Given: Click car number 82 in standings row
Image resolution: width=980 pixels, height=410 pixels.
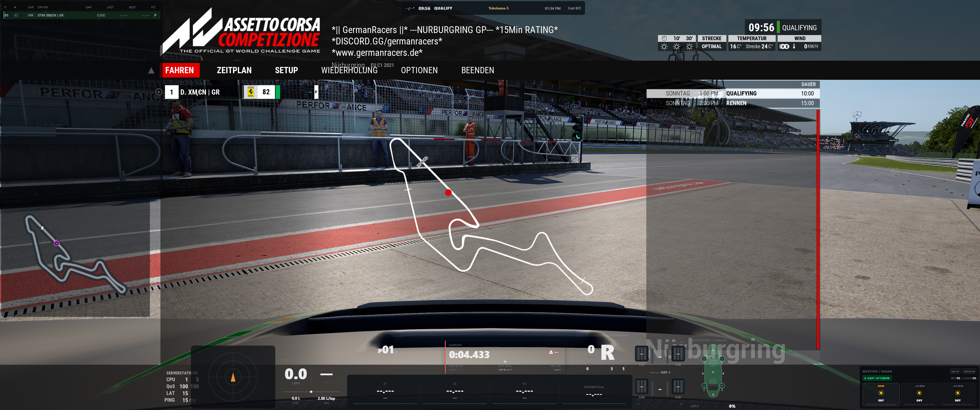Looking at the screenshot, I should tap(266, 92).
